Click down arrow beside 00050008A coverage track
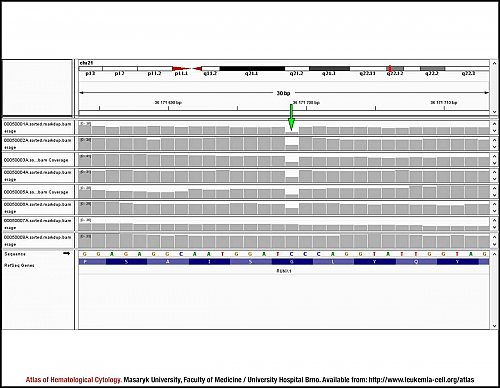The width and height of the screenshot is (500, 388). tap(494, 244)
